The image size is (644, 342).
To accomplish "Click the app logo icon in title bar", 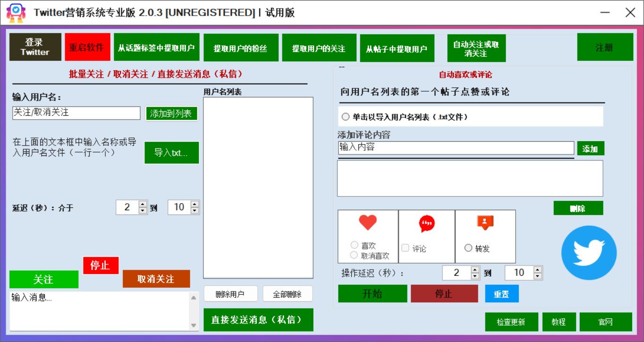I will coord(16,13).
